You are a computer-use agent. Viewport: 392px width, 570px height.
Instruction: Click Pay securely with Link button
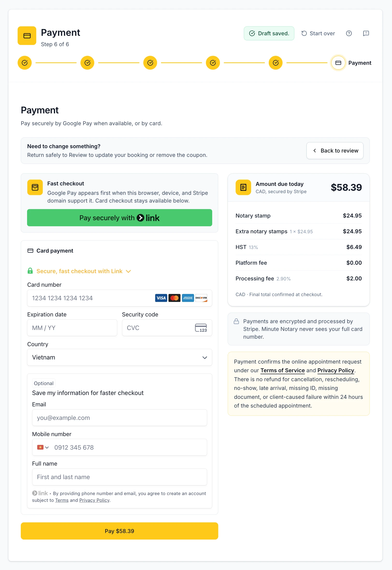pos(120,218)
